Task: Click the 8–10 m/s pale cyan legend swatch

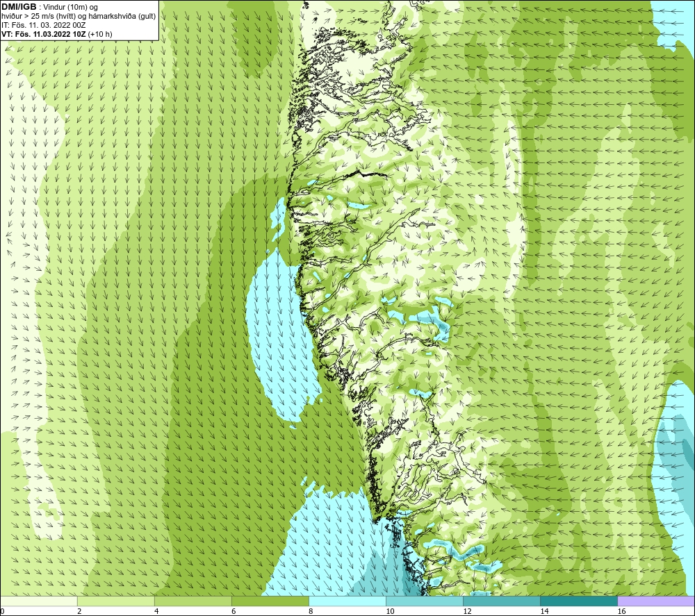Action: [x=347, y=601]
